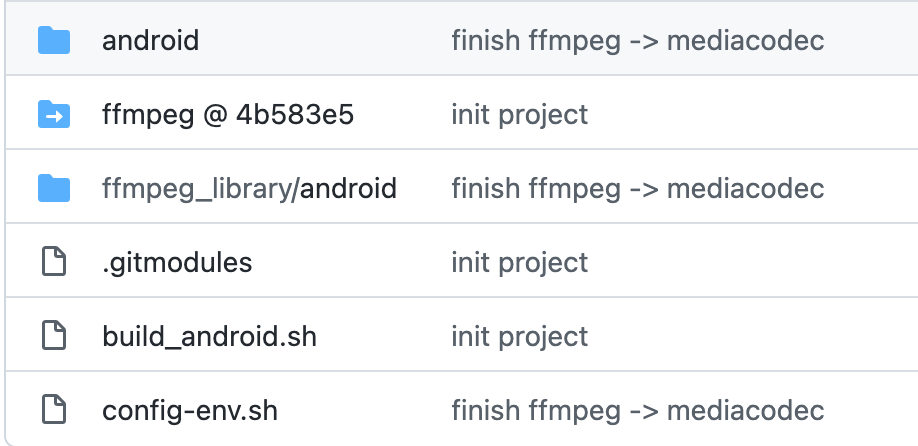The width and height of the screenshot is (918, 446).
Task: Open the config-env.sh script
Action: point(190,410)
